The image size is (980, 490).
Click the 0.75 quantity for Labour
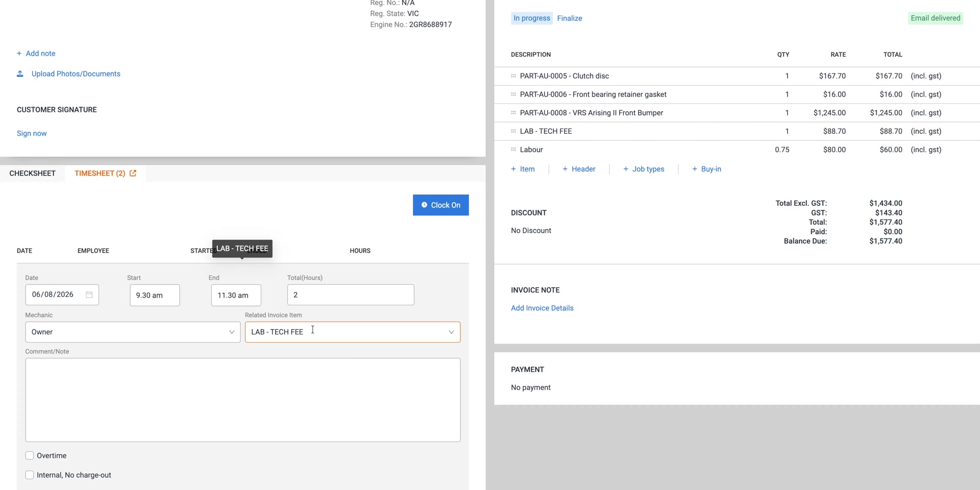[782, 150]
